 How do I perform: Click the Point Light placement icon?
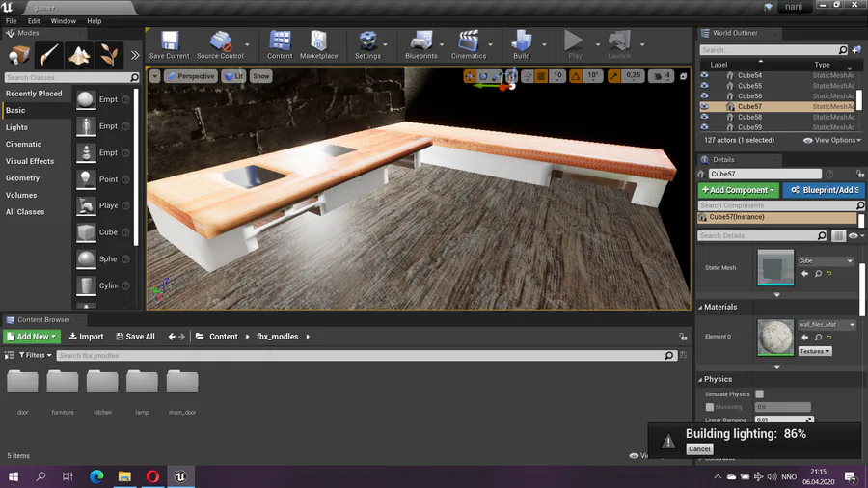click(86, 179)
